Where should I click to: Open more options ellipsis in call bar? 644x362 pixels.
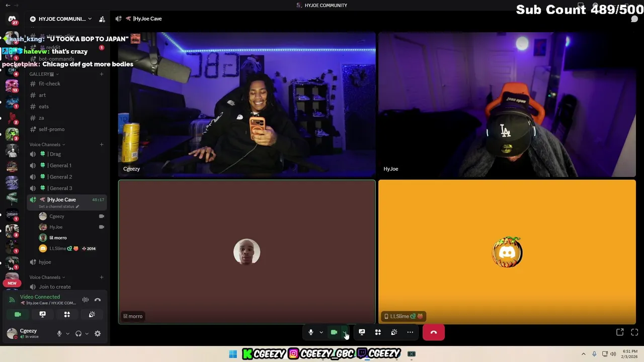(x=410, y=332)
